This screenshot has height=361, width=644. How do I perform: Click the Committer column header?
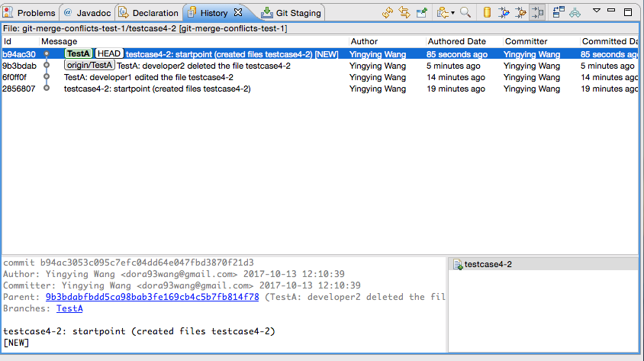541,41
